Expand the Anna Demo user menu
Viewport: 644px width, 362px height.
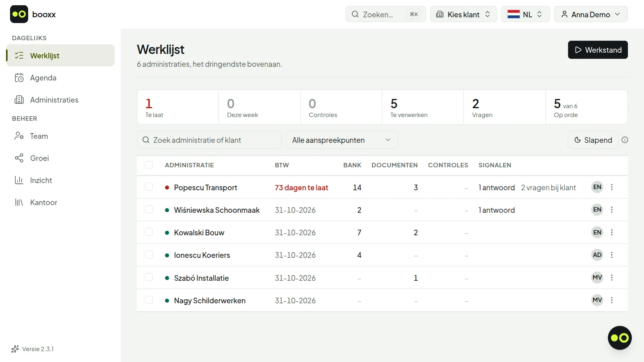(x=590, y=14)
